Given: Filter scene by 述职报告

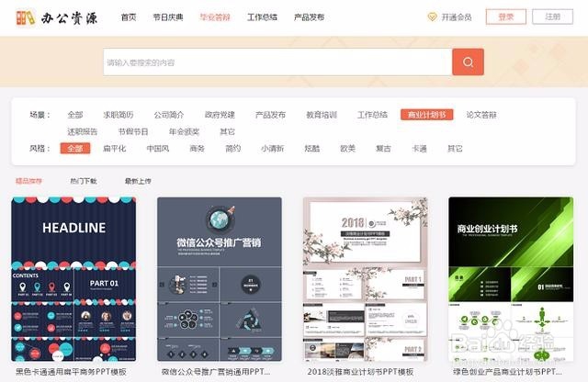Looking at the screenshot, I should 82,131.
